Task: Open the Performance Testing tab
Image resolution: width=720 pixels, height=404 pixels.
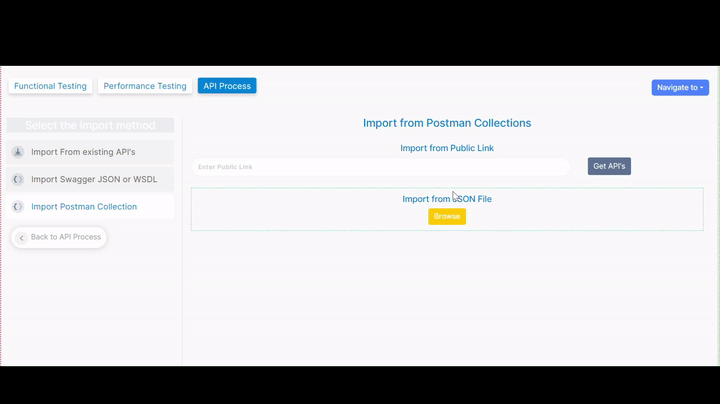Action: [145, 86]
